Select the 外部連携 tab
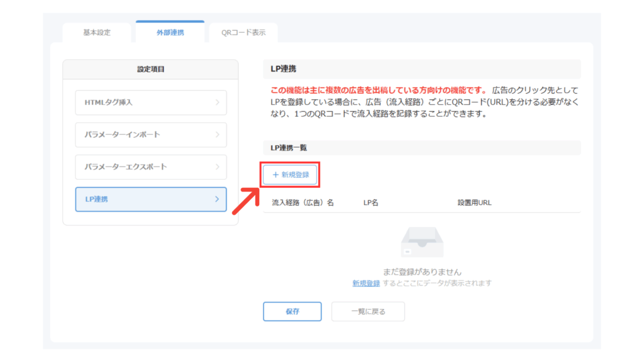This screenshot has height=362, width=644. (x=170, y=33)
